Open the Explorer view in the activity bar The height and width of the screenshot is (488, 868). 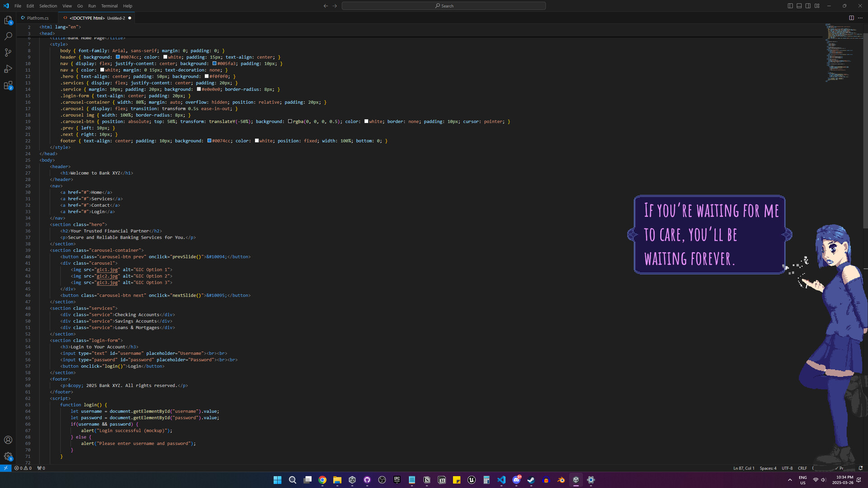(8, 20)
